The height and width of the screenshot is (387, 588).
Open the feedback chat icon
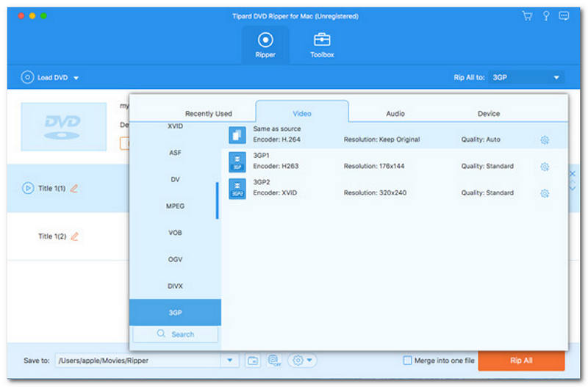pyautogui.click(x=564, y=15)
